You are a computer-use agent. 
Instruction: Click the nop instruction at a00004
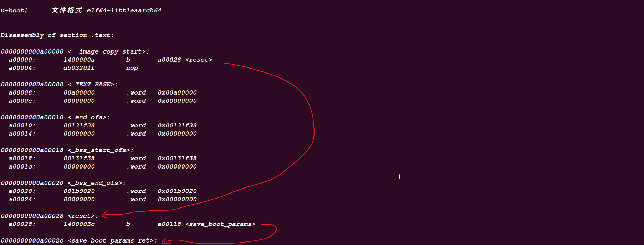click(132, 68)
